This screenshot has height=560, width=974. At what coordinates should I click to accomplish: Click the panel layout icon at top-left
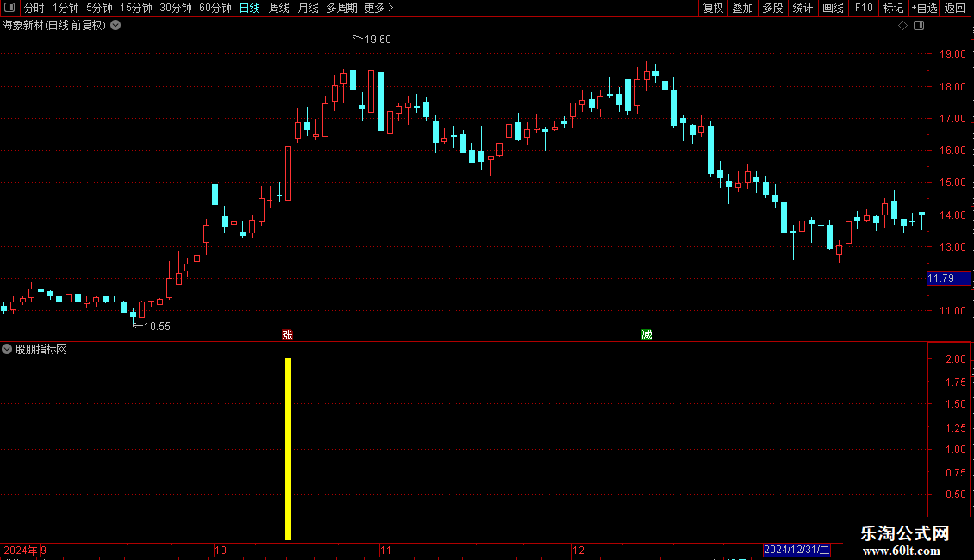(9, 8)
